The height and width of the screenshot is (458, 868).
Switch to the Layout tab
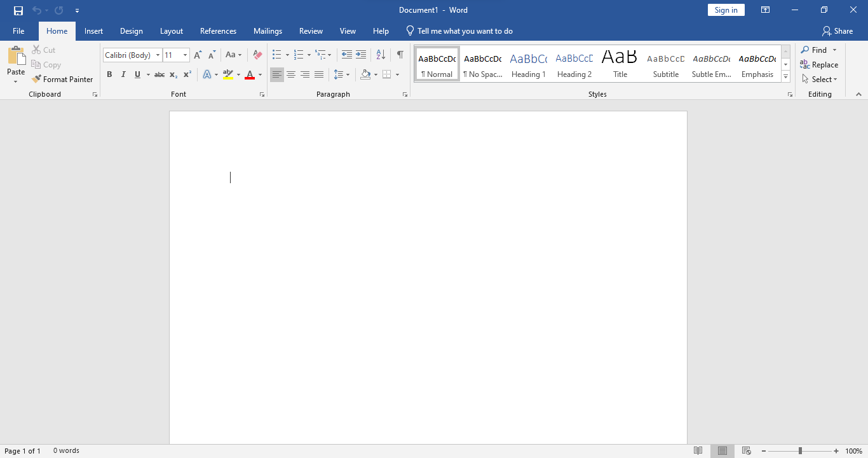coord(171,31)
